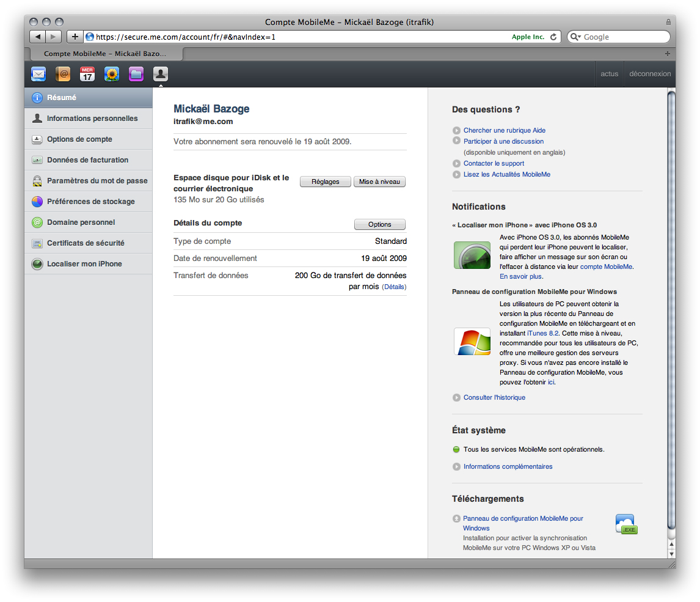Image resolution: width=700 pixels, height=602 pixels.
Task: Open the Détails link for data transfer
Action: point(394,287)
